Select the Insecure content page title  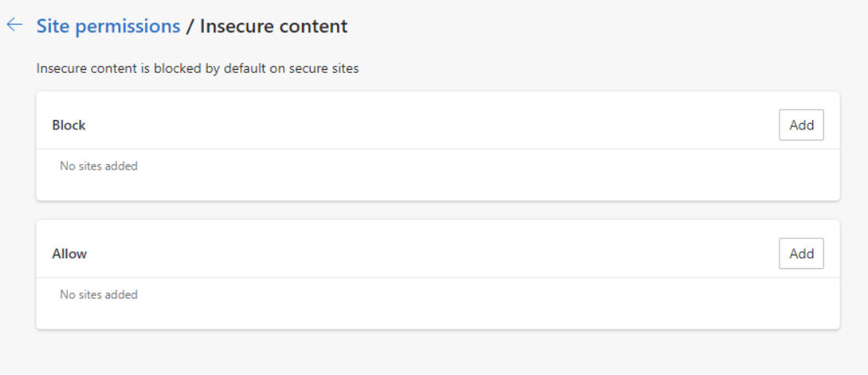coord(274,26)
